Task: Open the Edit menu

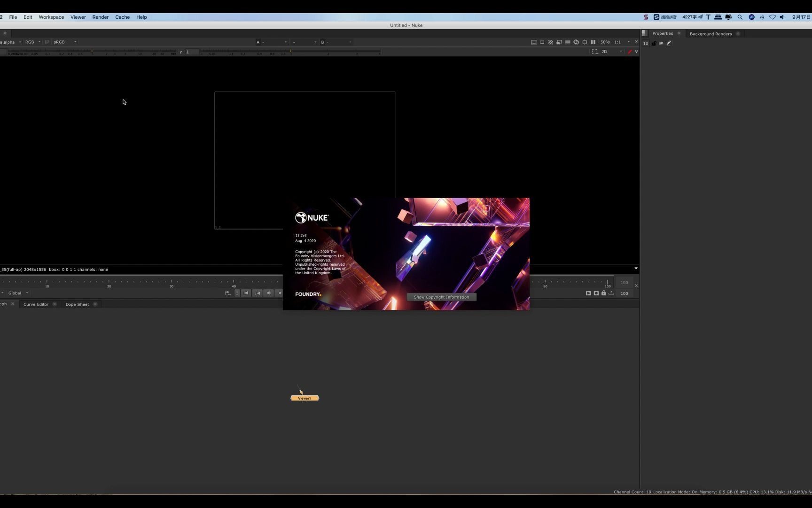Action: click(28, 17)
